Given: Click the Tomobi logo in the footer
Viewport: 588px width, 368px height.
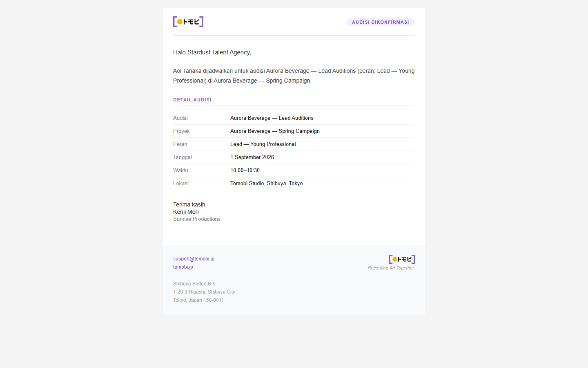Looking at the screenshot, I should coord(402,259).
